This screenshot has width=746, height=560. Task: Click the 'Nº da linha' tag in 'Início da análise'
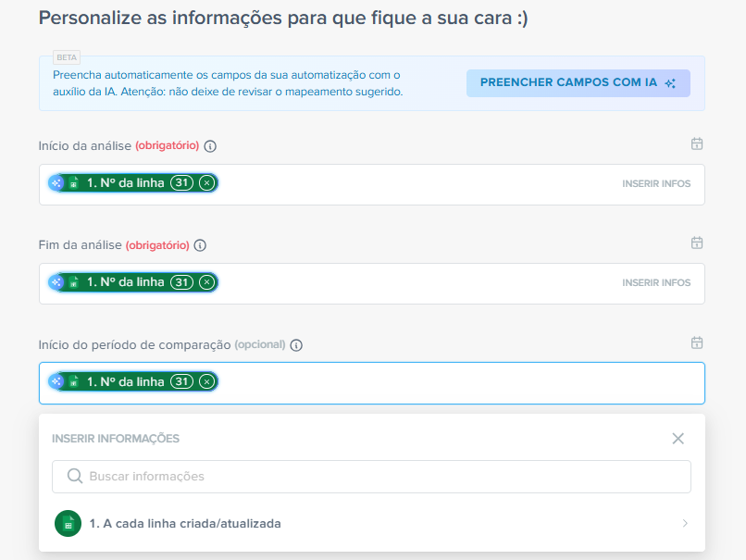click(125, 183)
